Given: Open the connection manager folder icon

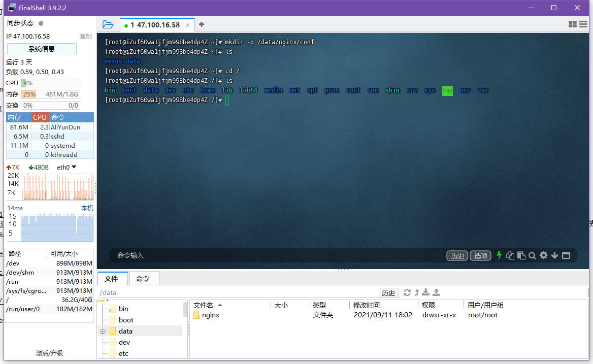Looking at the screenshot, I should click(x=108, y=24).
